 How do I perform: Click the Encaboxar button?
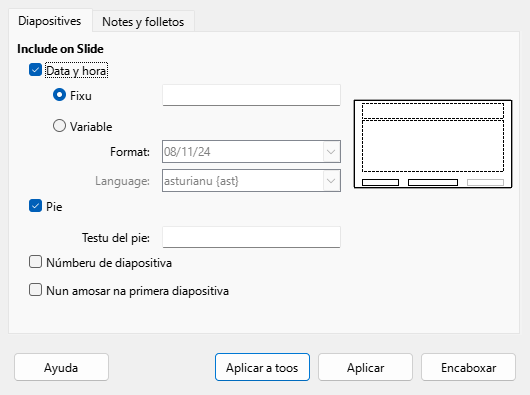[468, 367]
